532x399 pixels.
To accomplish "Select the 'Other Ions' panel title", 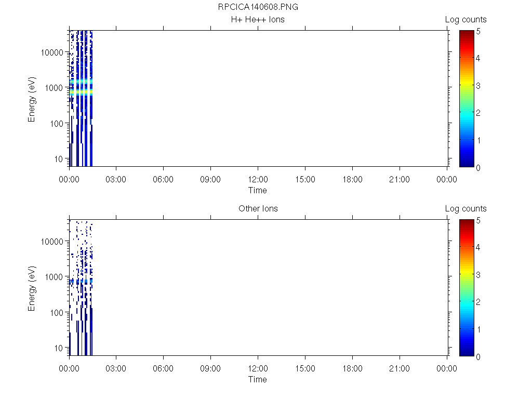I will click(258, 208).
